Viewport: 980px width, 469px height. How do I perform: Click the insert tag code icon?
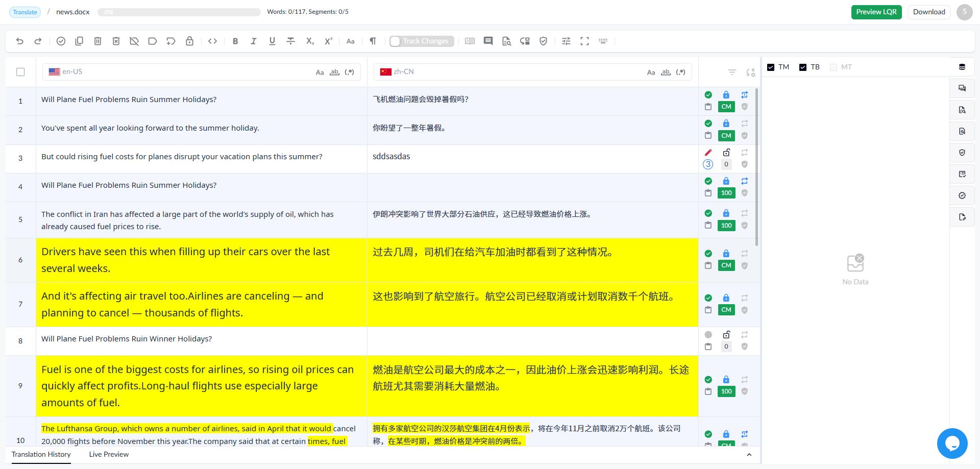coord(213,41)
